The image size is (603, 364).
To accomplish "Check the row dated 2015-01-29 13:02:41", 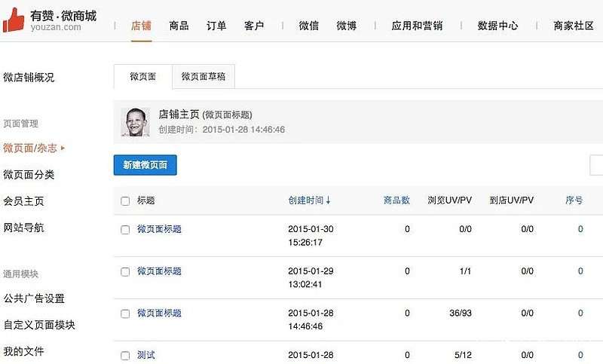I will (x=125, y=272).
